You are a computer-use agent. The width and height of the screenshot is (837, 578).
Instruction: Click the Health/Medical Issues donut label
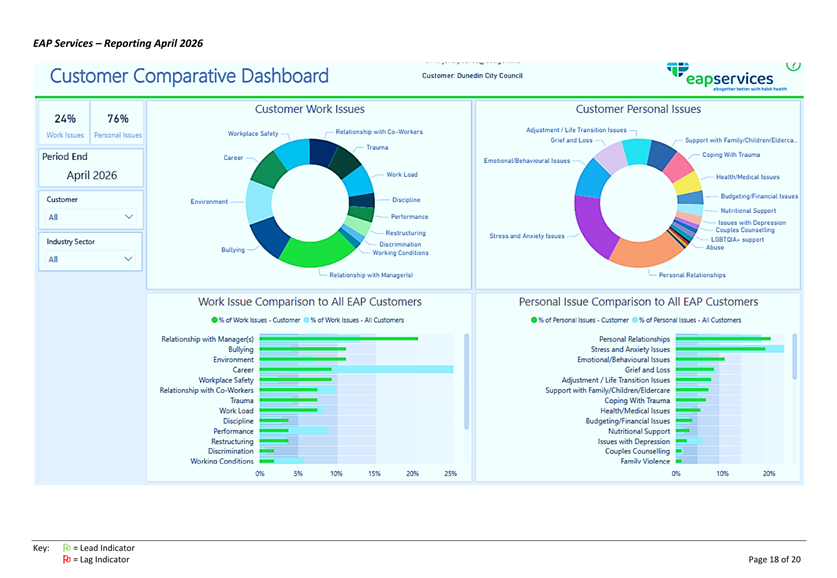tap(747, 177)
